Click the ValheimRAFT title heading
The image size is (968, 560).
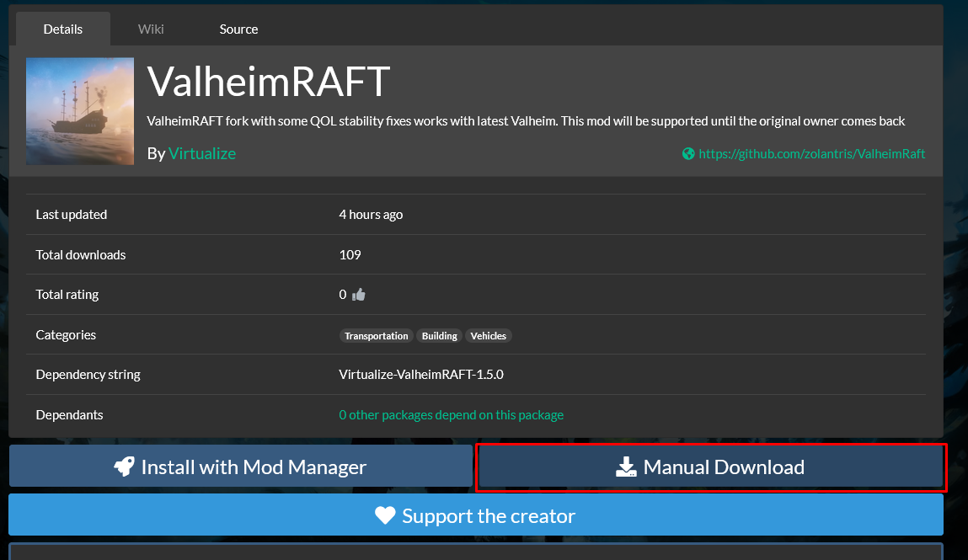tap(269, 81)
